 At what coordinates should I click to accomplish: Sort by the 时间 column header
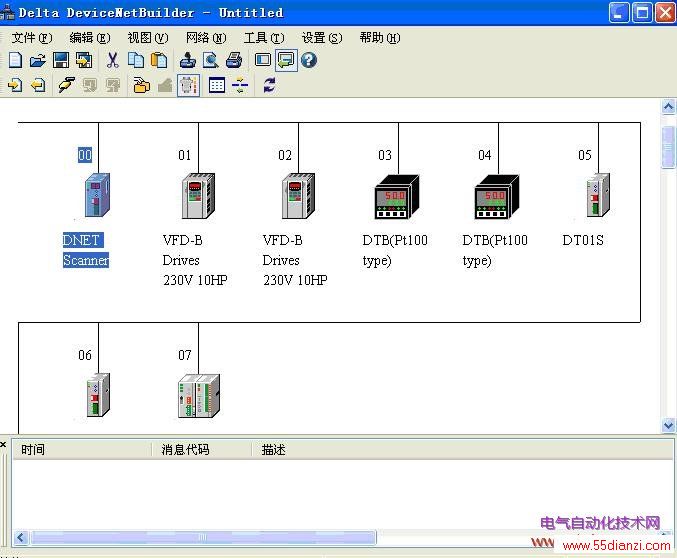click(82, 450)
